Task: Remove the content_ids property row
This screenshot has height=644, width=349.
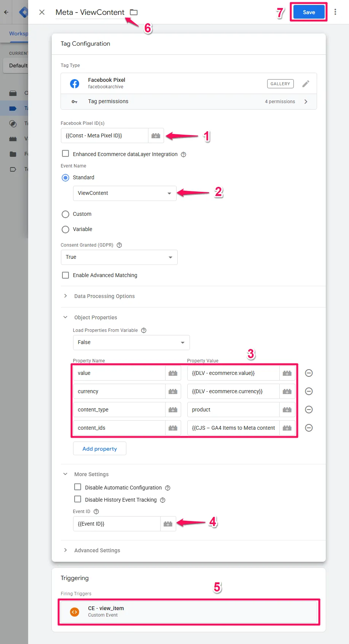Action: [309, 428]
